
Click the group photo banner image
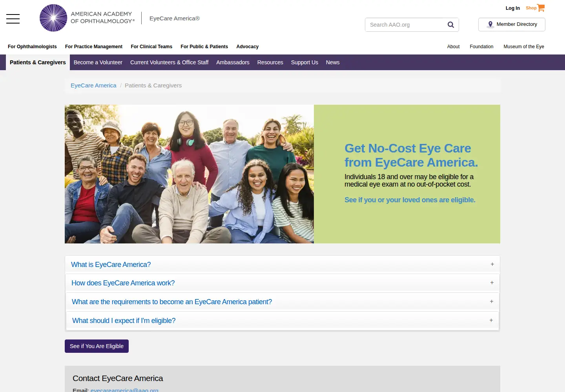189,174
